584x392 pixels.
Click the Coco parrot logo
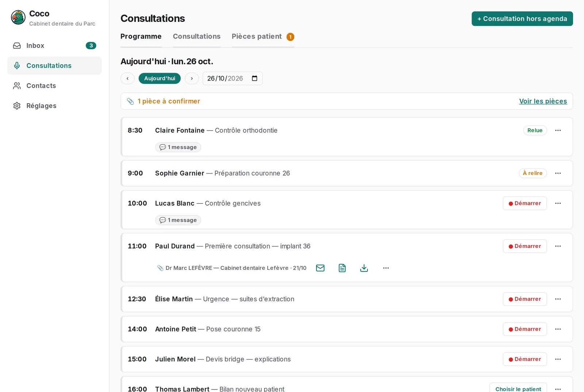(18, 18)
